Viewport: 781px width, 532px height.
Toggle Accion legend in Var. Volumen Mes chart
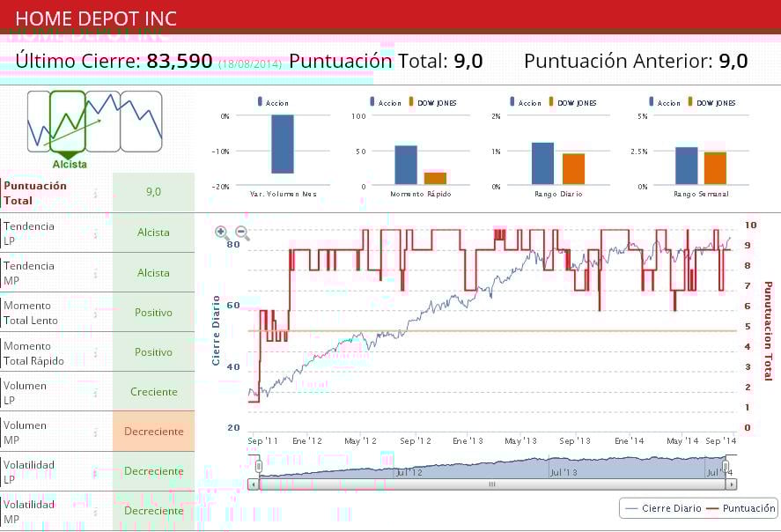pos(273,102)
